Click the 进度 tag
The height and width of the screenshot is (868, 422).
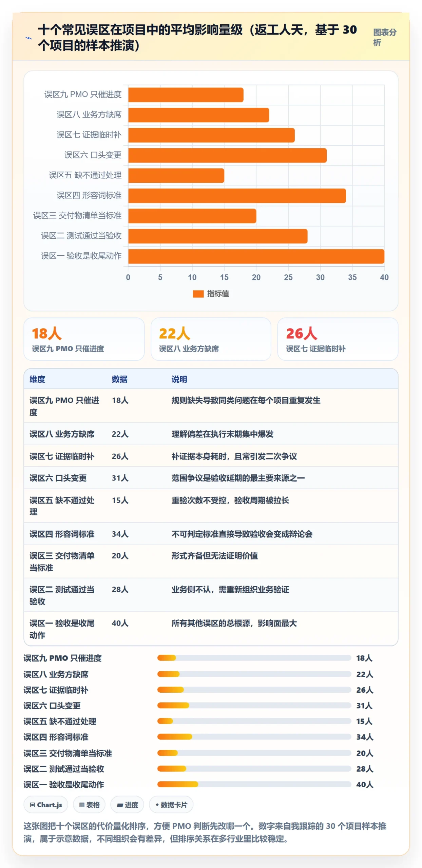tap(127, 805)
